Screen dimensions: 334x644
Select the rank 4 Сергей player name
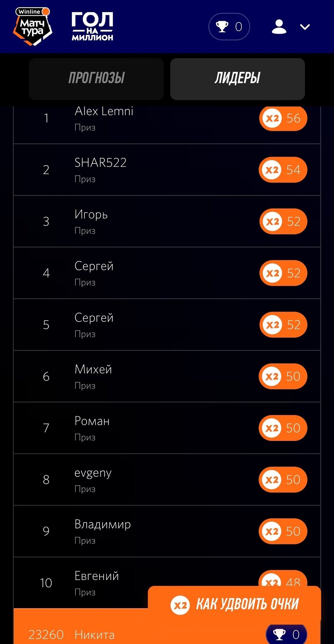(94, 266)
